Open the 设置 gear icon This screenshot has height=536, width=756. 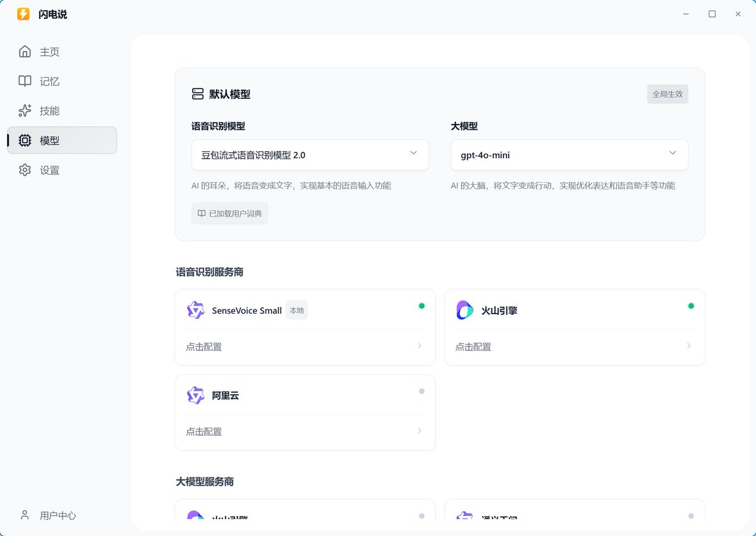pyautogui.click(x=25, y=170)
